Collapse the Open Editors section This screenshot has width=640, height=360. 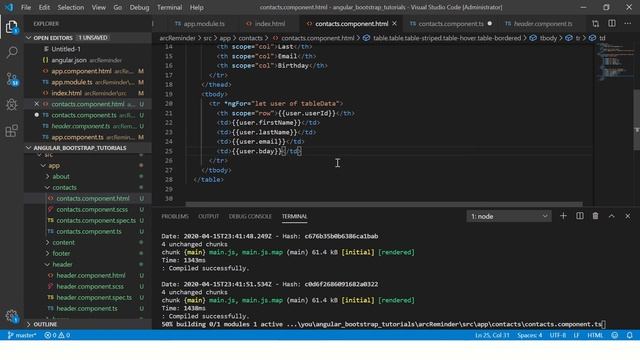(29, 38)
